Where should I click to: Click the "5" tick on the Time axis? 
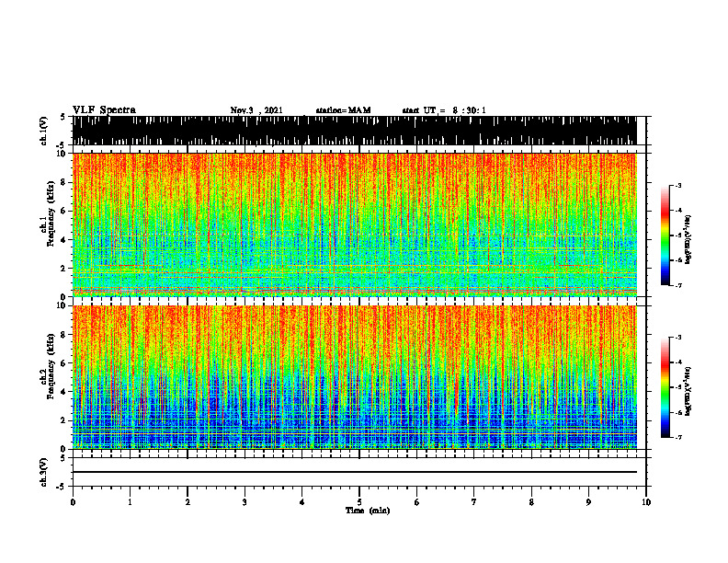(x=359, y=502)
